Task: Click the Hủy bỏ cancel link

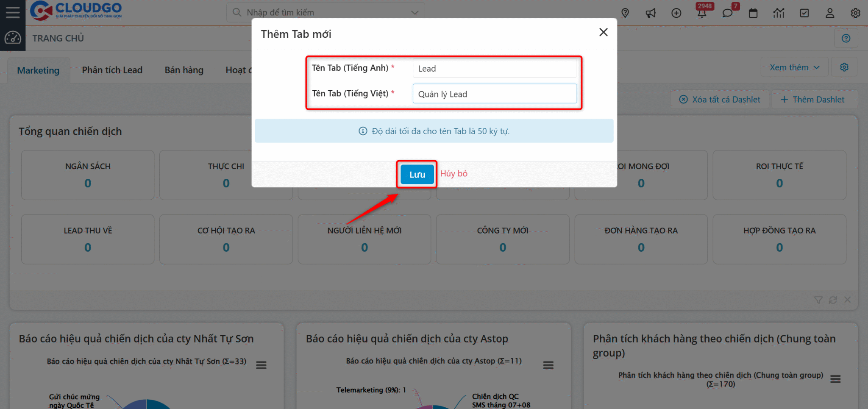Action: 454,174
